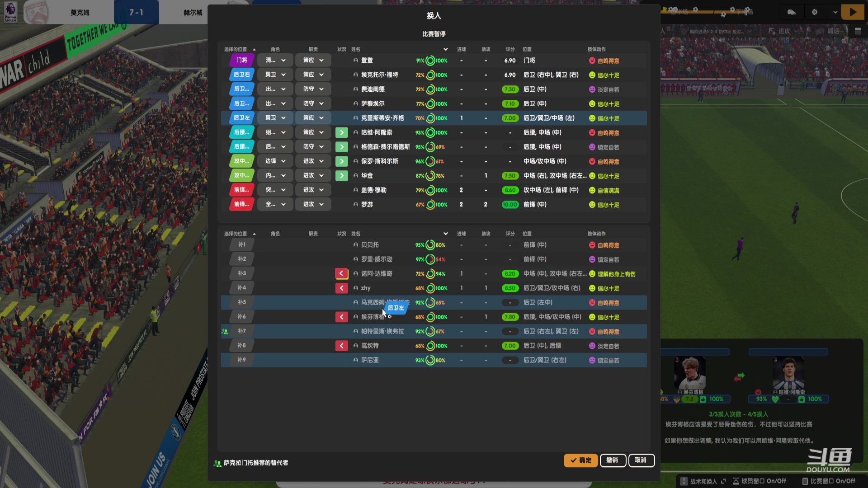Image resolution: width=868 pixels, height=488 pixels.
Task: Select 补5 substitute slot
Action: click(x=242, y=302)
